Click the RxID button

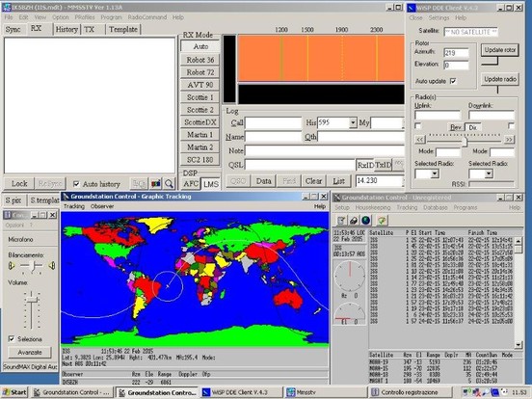(365, 165)
